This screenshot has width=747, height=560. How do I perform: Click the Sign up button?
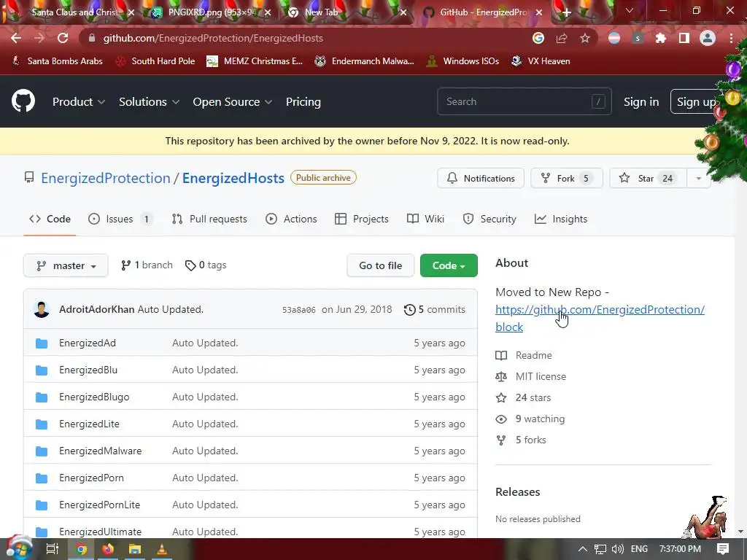point(696,102)
